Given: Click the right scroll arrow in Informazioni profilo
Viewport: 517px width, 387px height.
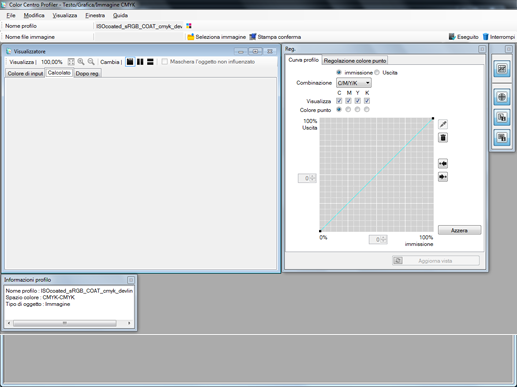Looking at the screenshot, I should click(129, 323).
